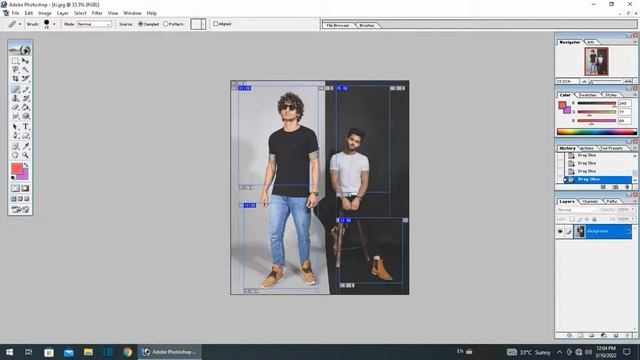Select the Eyedropper tool
The width and height of the screenshot is (640, 360).
pyautogui.click(x=25, y=146)
